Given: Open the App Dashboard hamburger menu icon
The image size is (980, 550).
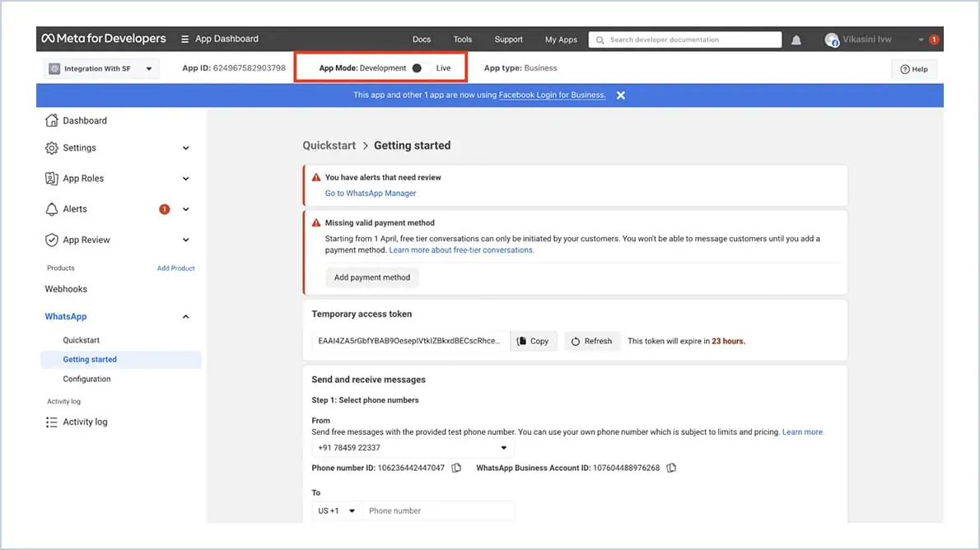Looking at the screenshot, I should (x=185, y=39).
